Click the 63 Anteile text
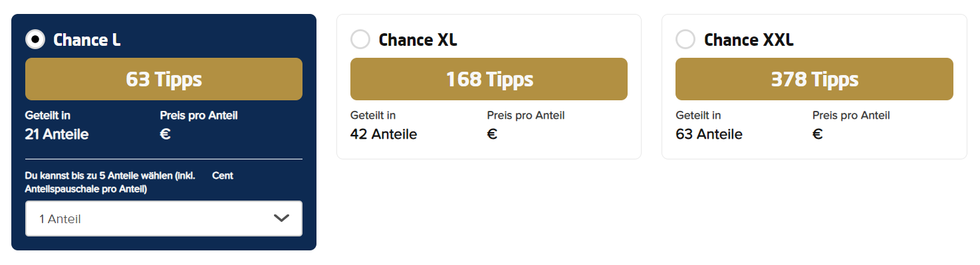 [x=709, y=134]
